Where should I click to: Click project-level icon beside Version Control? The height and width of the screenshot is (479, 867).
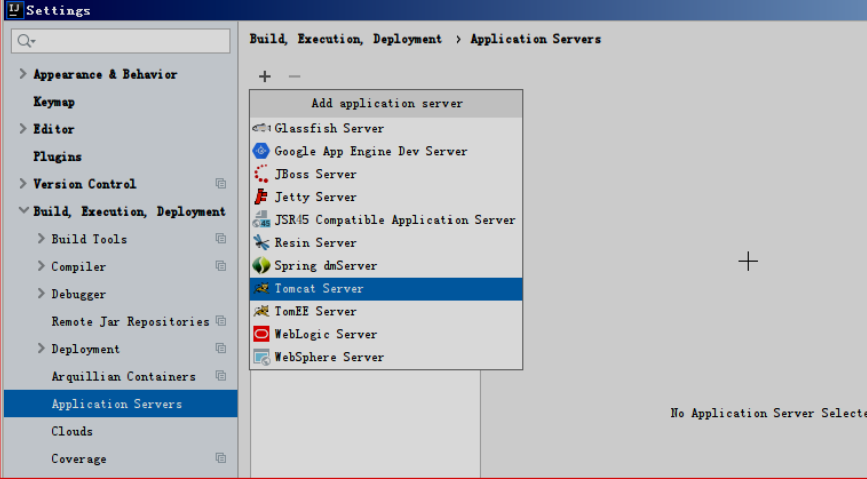click(x=221, y=184)
